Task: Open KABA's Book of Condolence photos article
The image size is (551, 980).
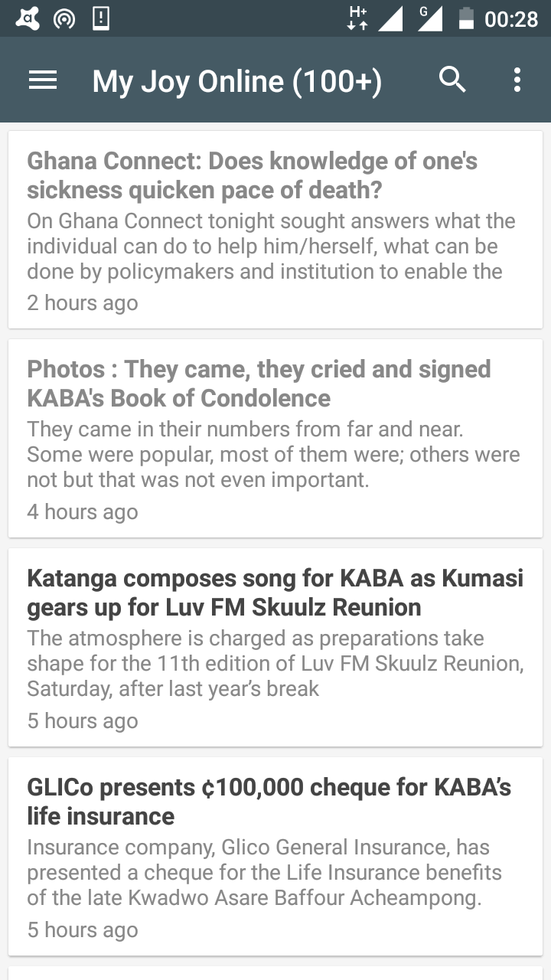Action: point(259,384)
